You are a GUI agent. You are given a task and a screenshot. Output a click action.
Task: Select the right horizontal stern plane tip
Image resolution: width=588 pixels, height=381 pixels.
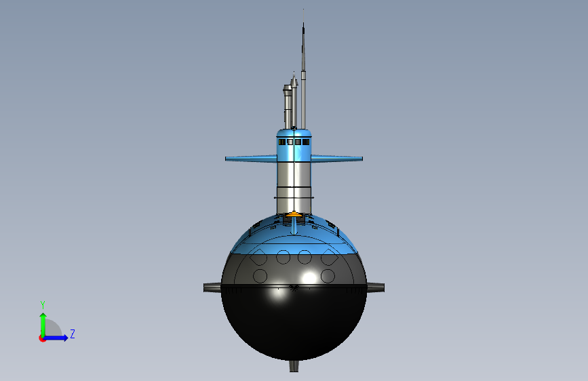coord(375,288)
